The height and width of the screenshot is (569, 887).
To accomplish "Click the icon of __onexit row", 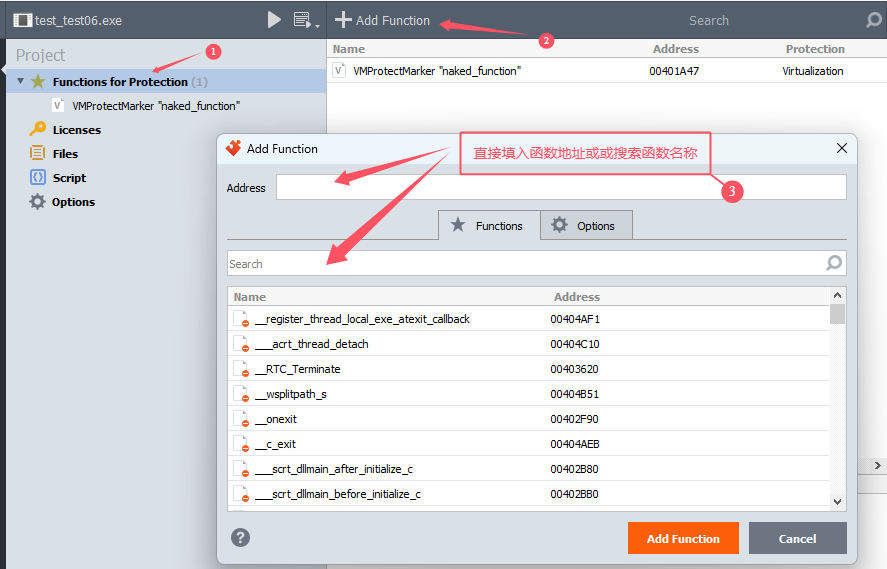I will [x=241, y=419].
